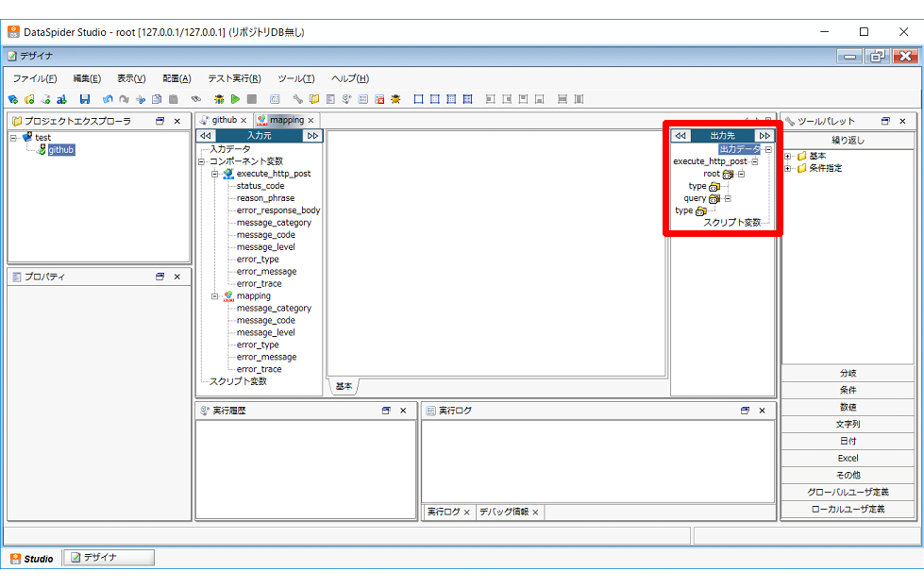924x588 pixels.
Task: Collapse the execute_http_post node in input tree
Action: point(214,175)
